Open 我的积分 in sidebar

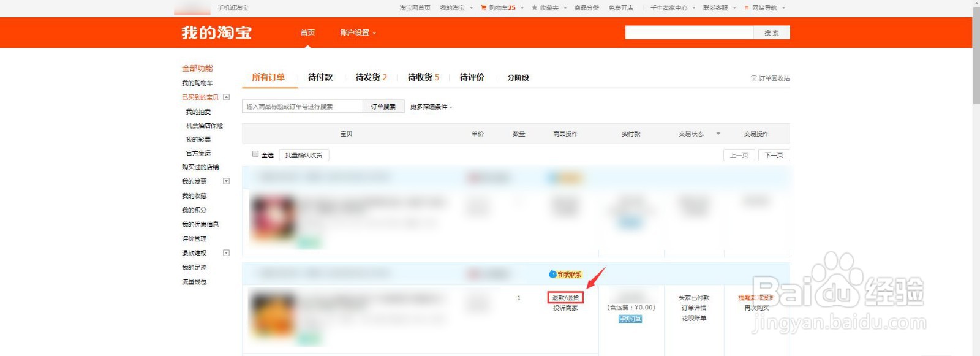pyautogui.click(x=194, y=210)
